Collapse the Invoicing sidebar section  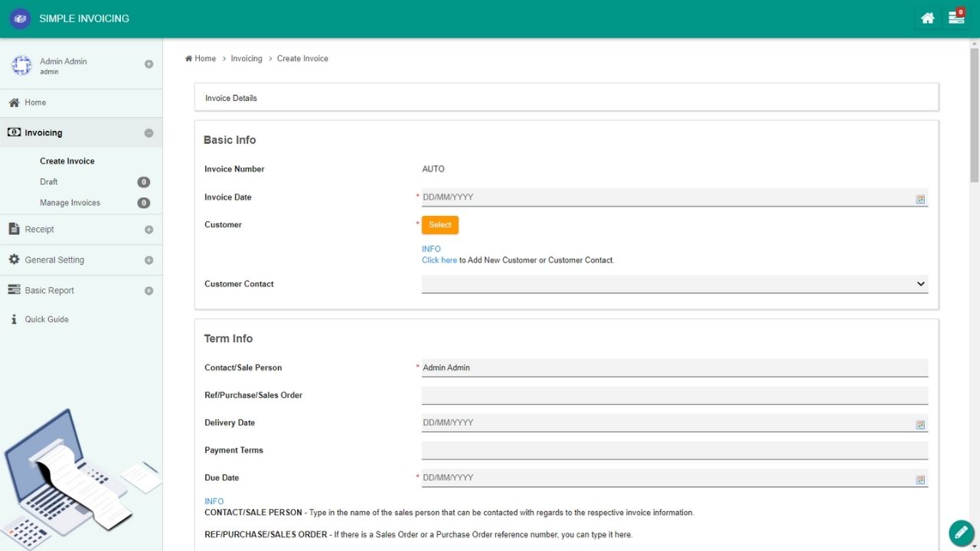coord(149,133)
